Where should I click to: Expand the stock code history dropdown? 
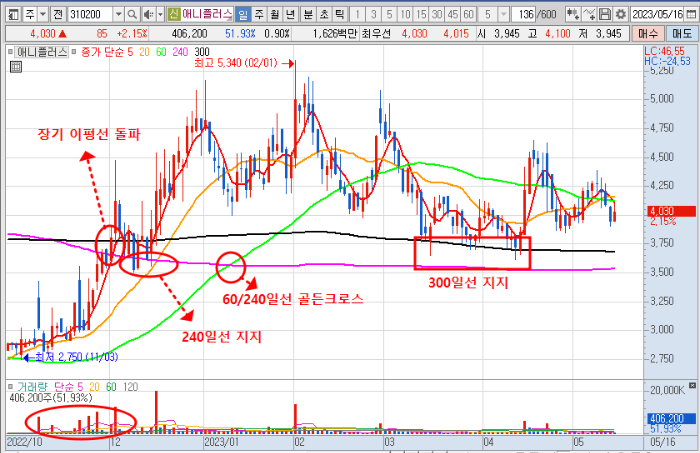pos(118,15)
